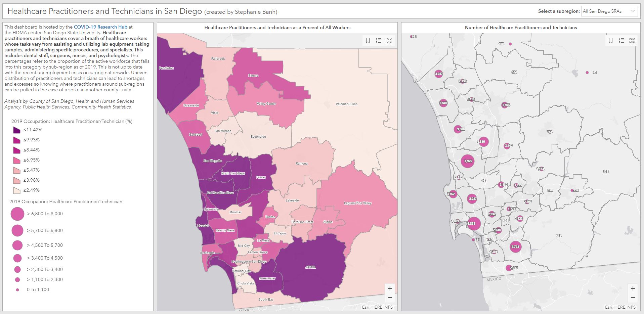Zoom in on the percent map

click(x=390, y=288)
